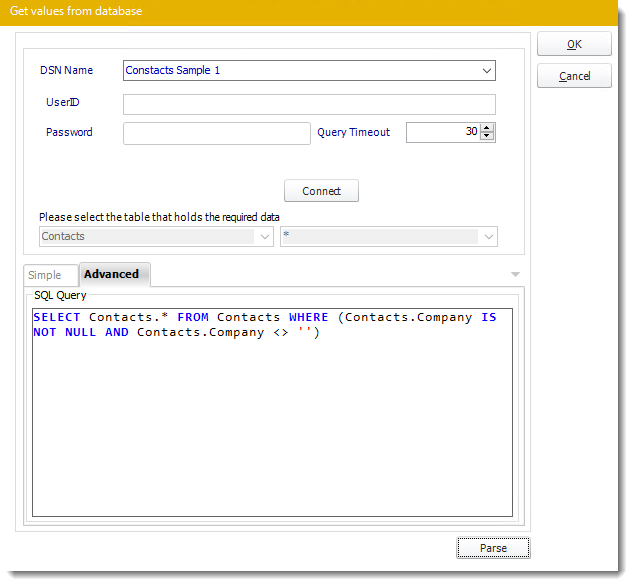Click the DSN Name label
The height and width of the screenshot is (586, 633).
pos(67,70)
